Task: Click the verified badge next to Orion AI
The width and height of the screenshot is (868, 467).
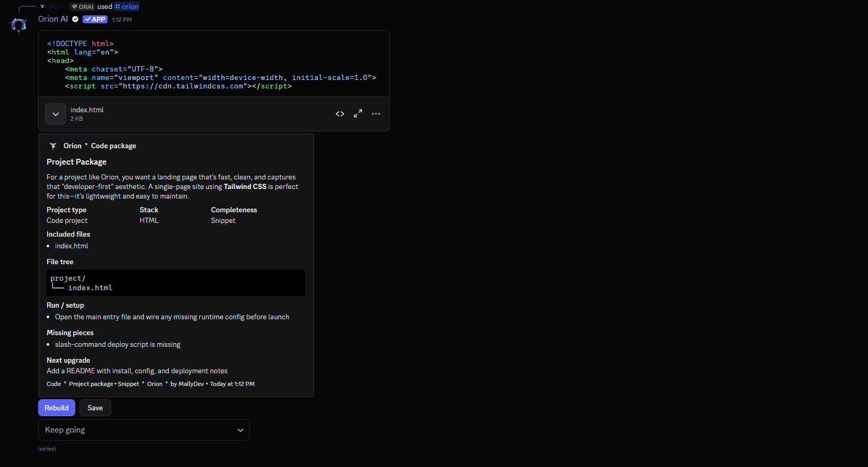Action: [x=75, y=19]
